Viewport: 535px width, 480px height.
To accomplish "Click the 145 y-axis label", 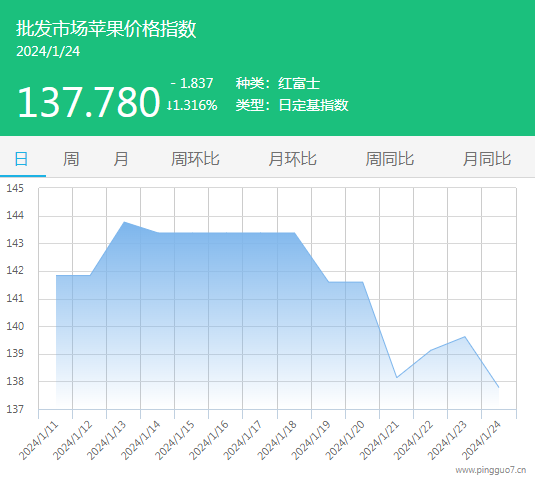I will (x=15, y=188).
